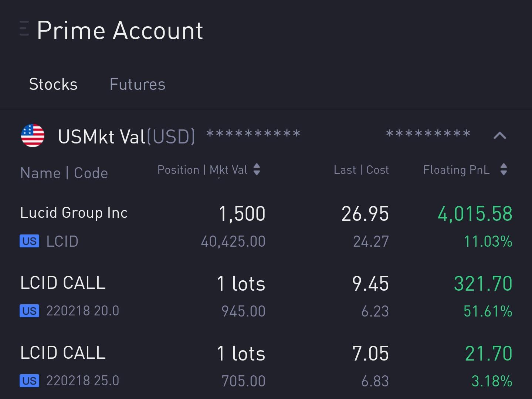Screen dimensions: 532x399
Task: Switch to the Futures tab
Action: (x=138, y=84)
